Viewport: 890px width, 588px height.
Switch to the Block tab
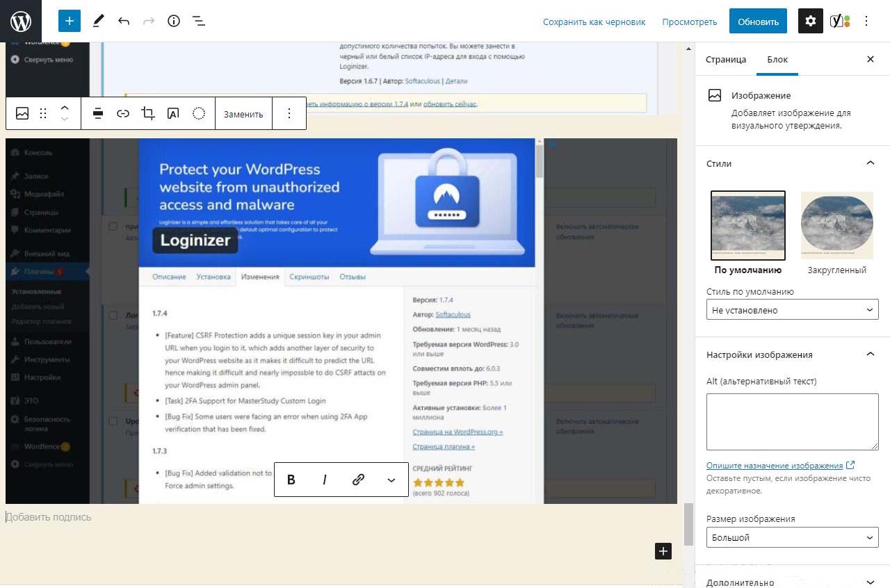point(777,59)
